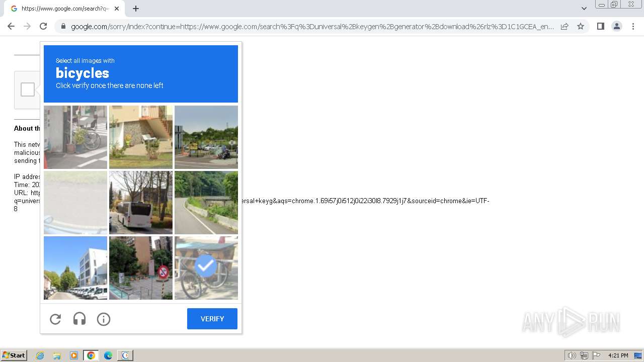Select tile with white building and vans
The width and height of the screenshot is (644, 362).
coord(75,268)
